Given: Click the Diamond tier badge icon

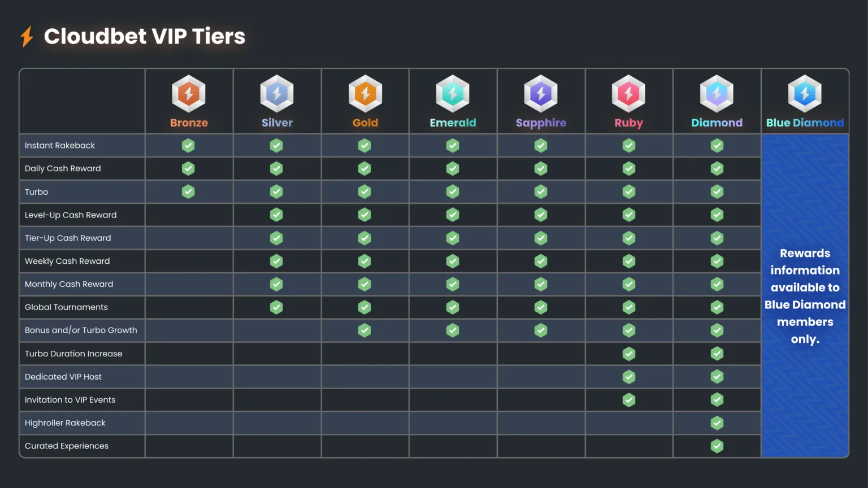Looking at the screenshot, I should coord(717,94).
